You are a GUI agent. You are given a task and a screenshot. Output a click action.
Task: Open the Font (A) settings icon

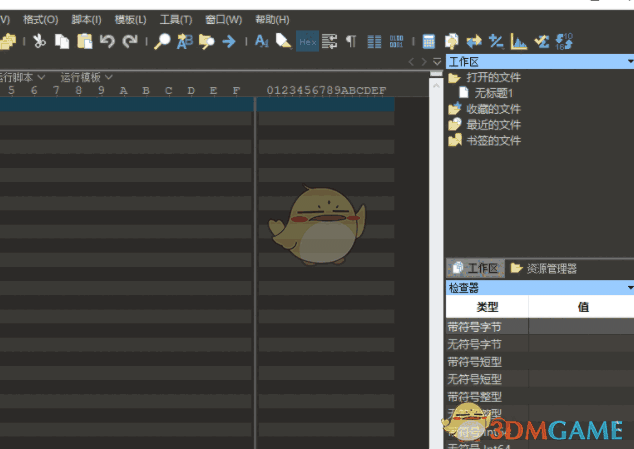click(x=262, y=41)
